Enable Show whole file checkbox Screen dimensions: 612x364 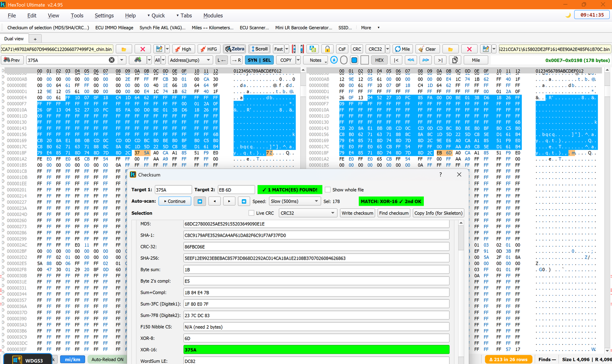point(327,190)
